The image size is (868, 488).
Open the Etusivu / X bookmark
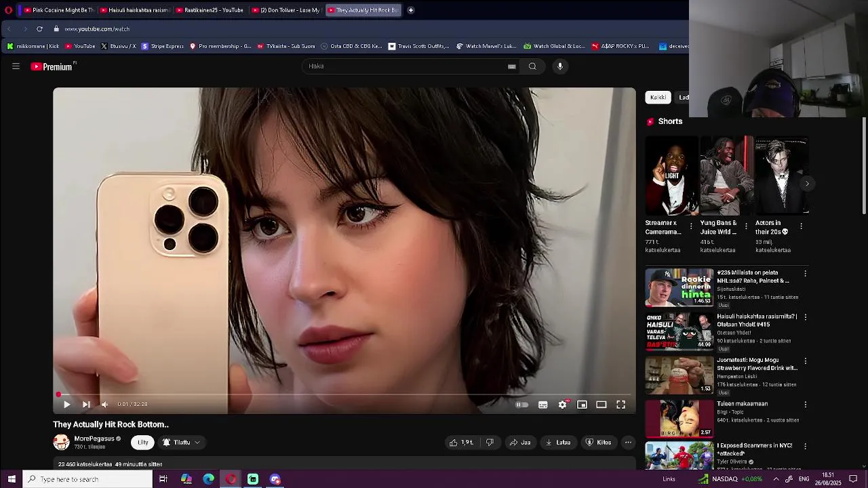pyautogui.click(x=118, y=46)
